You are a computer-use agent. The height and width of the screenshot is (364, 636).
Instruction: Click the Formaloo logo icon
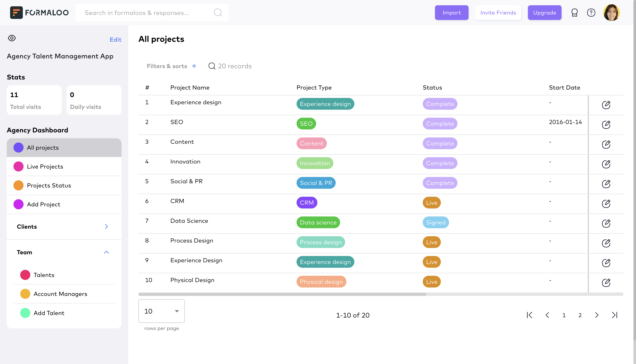pos(16,12)
